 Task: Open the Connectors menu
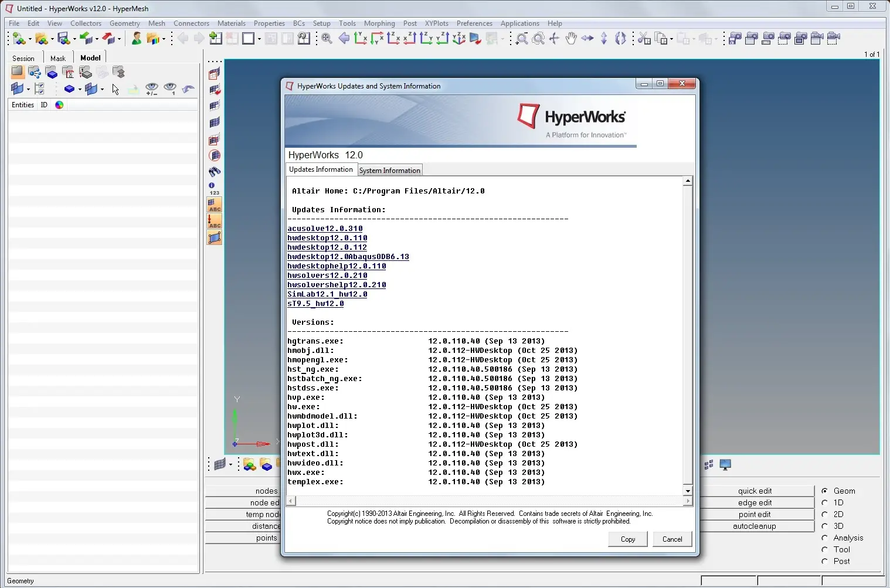tap(191, 23)
